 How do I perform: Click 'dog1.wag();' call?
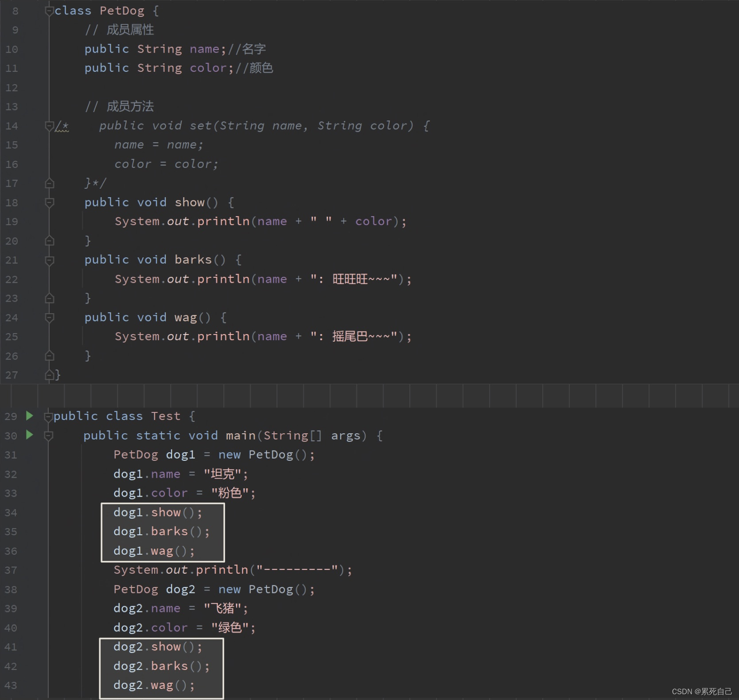[x=154, y=551]
